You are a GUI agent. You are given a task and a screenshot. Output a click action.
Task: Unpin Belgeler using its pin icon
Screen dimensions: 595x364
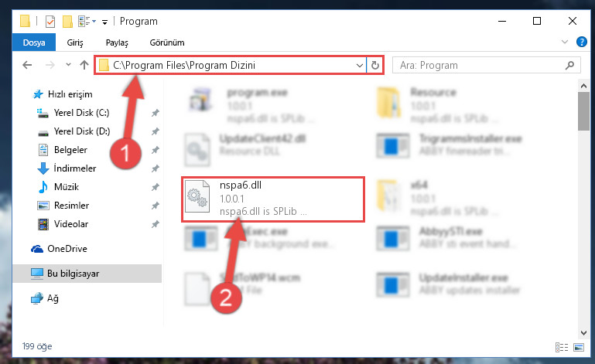click(x=156, y=150)
